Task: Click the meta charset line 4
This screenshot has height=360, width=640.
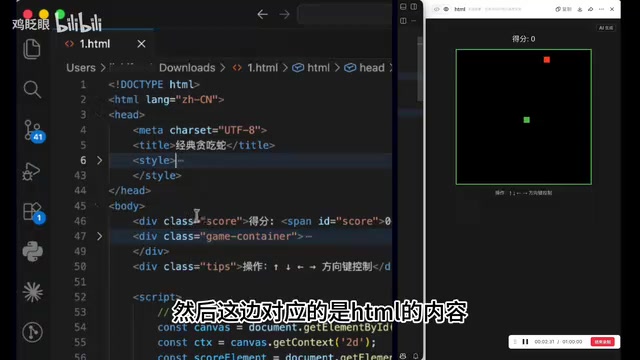Action: click(x=200, y=130)
